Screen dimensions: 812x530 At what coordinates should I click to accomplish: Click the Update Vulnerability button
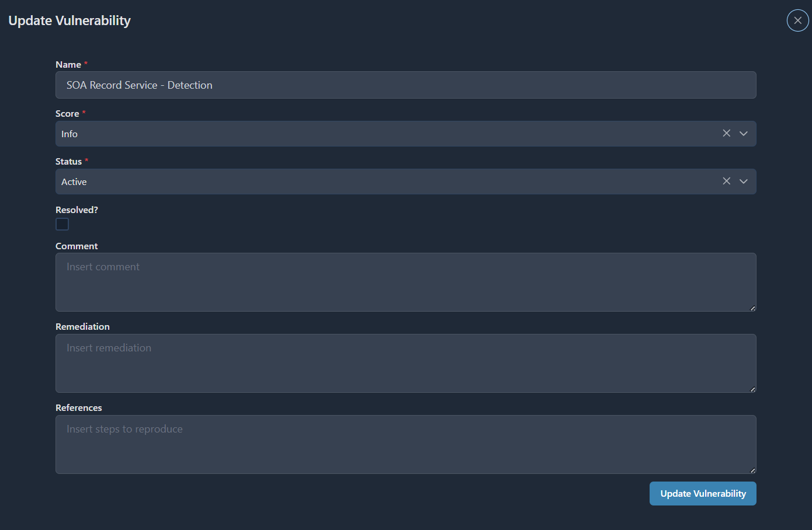pyautogui.click(x=703, y=493)
